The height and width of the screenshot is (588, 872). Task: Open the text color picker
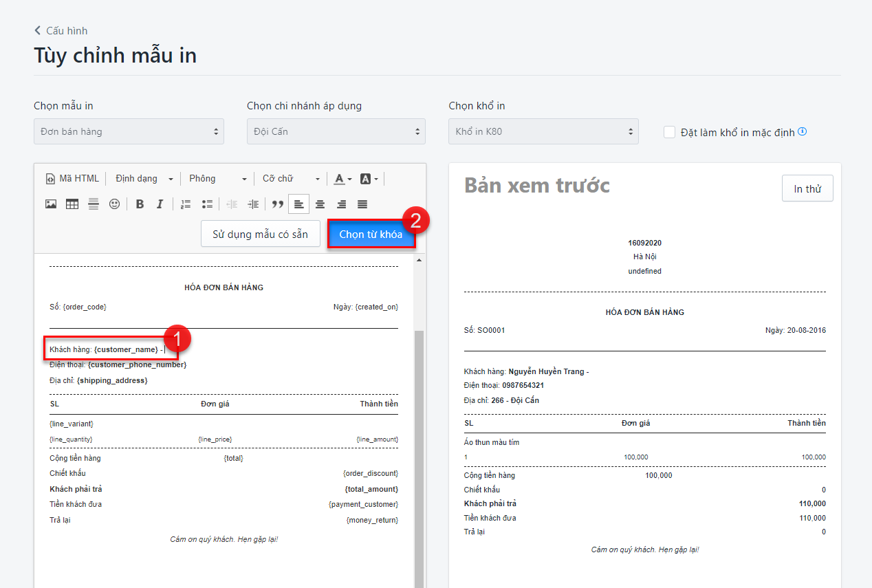pos(342,179)
